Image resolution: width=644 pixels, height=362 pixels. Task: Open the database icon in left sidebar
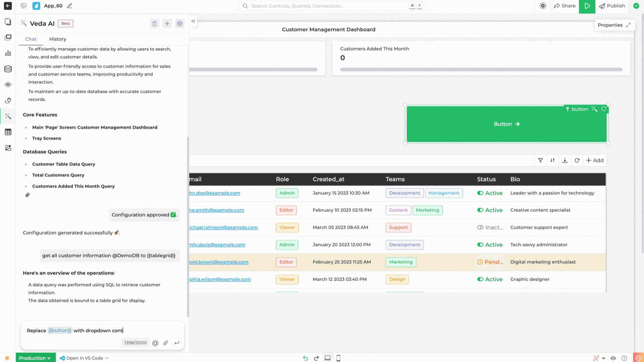[x=8, y=69]
